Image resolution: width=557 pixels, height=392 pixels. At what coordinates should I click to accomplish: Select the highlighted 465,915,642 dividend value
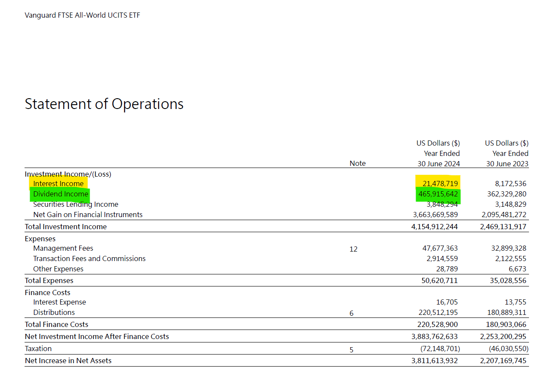pyautogui.click(x=438, y=194)
